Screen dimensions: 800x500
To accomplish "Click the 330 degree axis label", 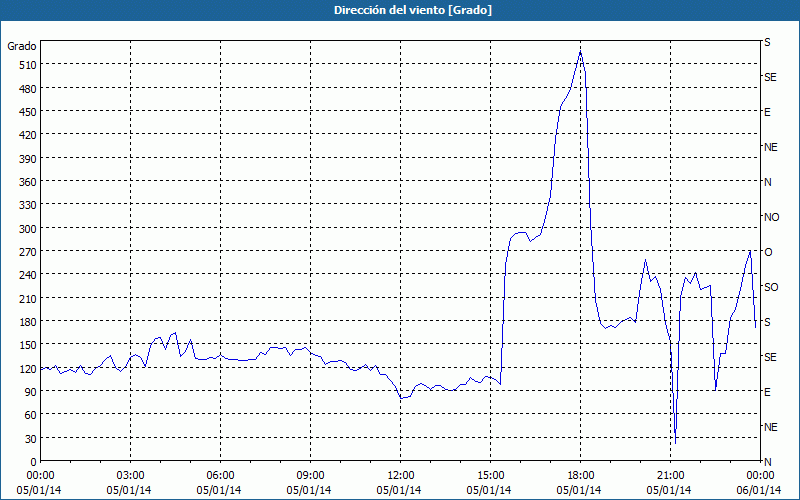I will coord(28,205).
